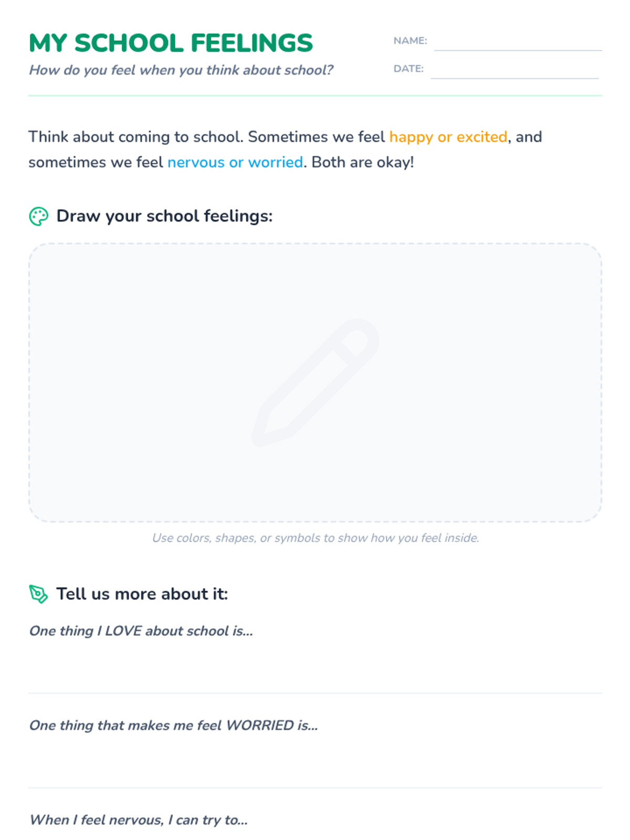This screenshot has height=840, width=630.
Task: Click the "One thing I LOVE about school" prompt
Action: tap(141, 631)
